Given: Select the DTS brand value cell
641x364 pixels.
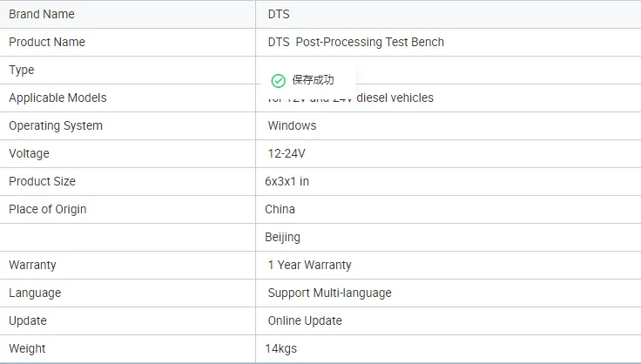Looking at the screenshot, I should (279, 14).
